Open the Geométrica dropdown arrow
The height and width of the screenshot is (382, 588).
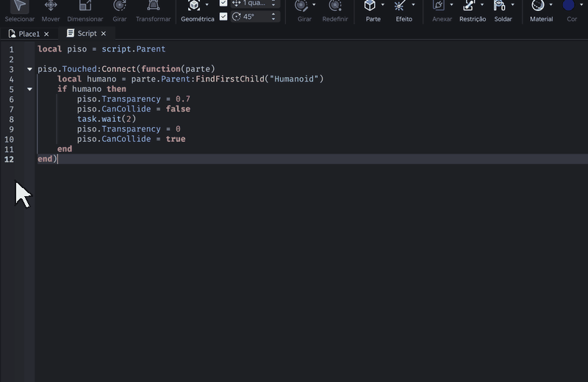(207, 4)
